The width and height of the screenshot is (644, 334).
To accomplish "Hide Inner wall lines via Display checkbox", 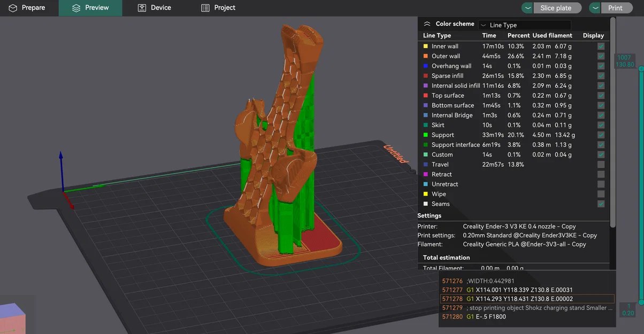I will 601,46.
